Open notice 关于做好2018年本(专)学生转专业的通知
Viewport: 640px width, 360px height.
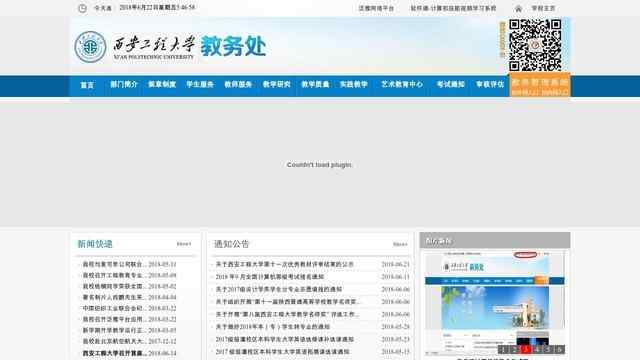point(273,327)
